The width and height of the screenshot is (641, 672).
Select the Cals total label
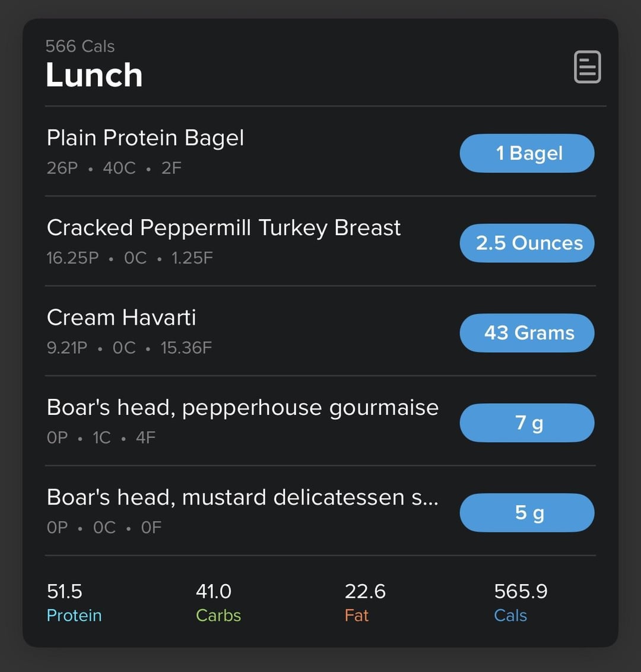(x=510, y=616)
